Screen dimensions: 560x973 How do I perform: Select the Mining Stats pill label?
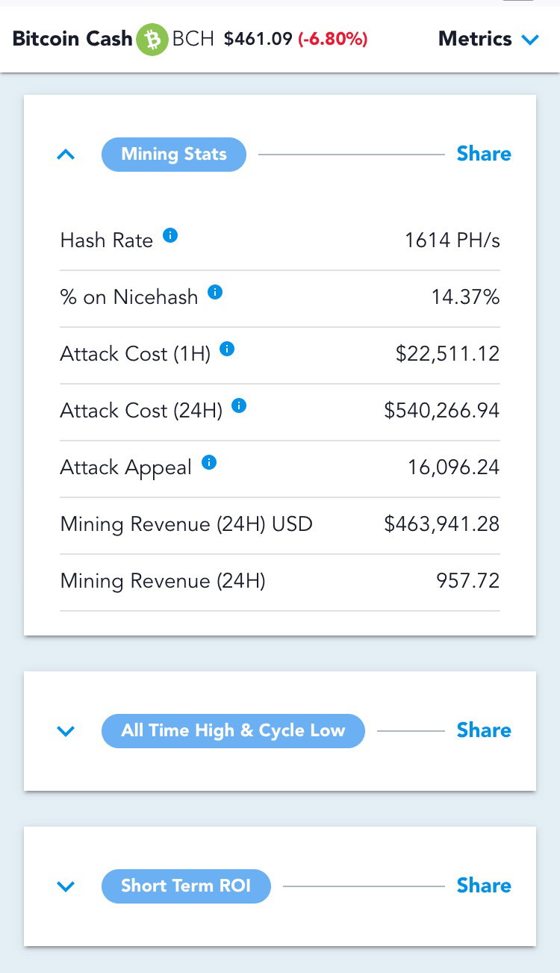[x=174, y=155]
